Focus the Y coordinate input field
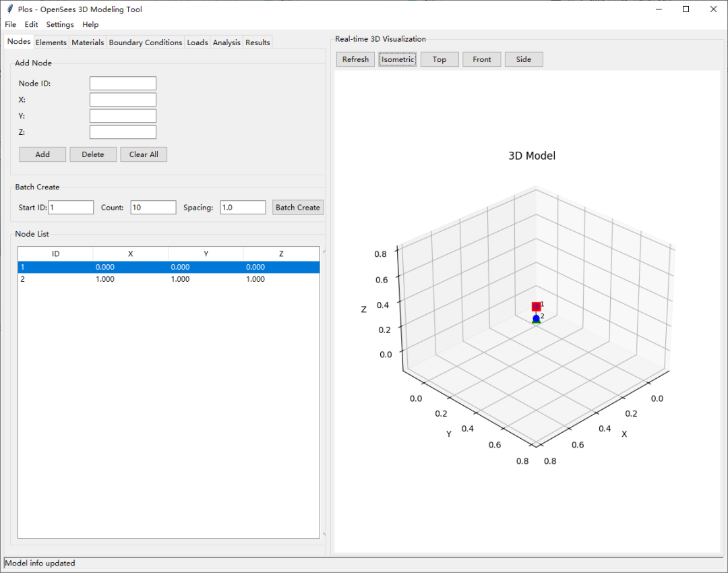Viewport: 728px width, 573px height. (x=123, y=116)
